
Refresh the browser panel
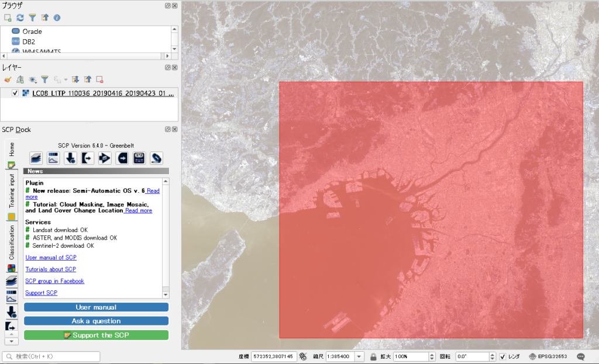(x=20, y=18)
